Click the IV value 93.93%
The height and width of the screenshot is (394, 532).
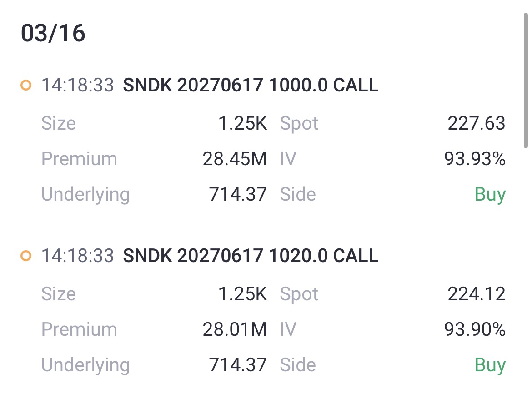tap(474, 158)
